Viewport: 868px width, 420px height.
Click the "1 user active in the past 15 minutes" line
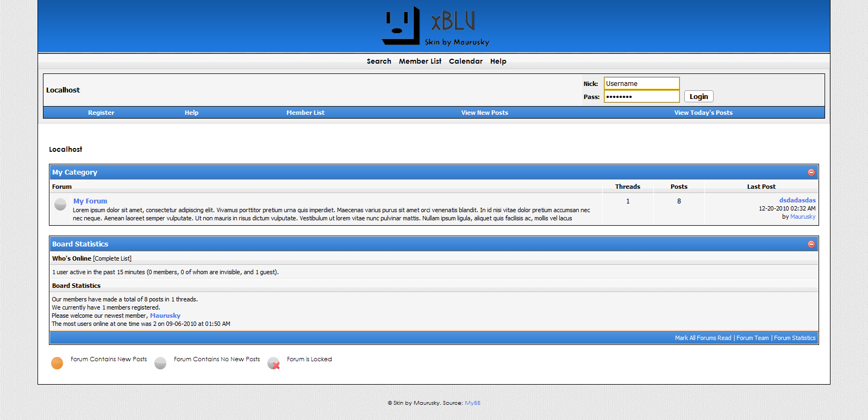[x=165, y=272]
